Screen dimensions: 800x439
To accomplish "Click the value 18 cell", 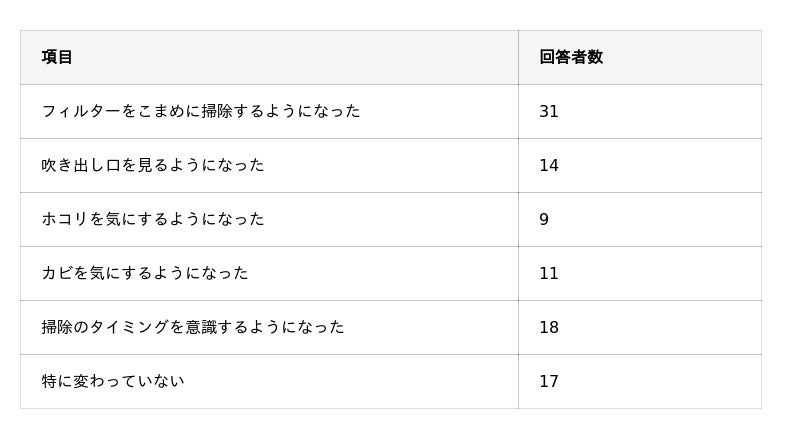I will click(x=640, y=327).
